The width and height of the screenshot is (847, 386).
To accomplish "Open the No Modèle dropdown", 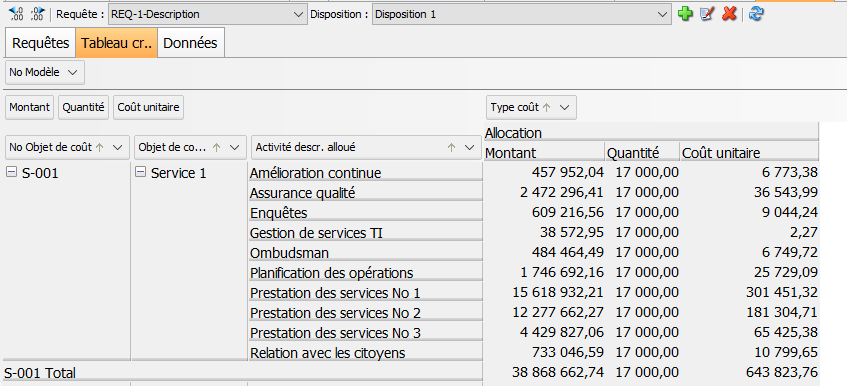I will pos(45,72).
